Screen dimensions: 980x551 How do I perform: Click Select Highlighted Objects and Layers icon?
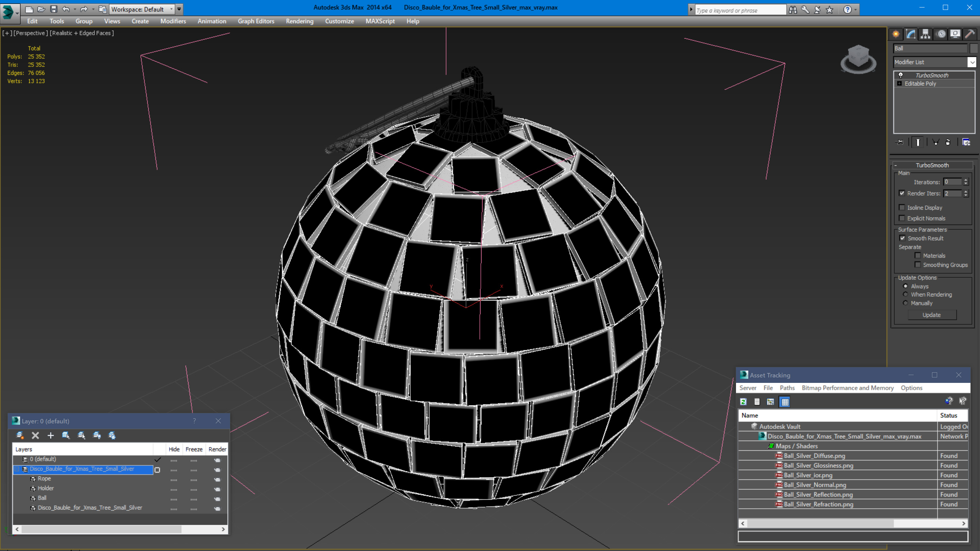tap(66, 435)
